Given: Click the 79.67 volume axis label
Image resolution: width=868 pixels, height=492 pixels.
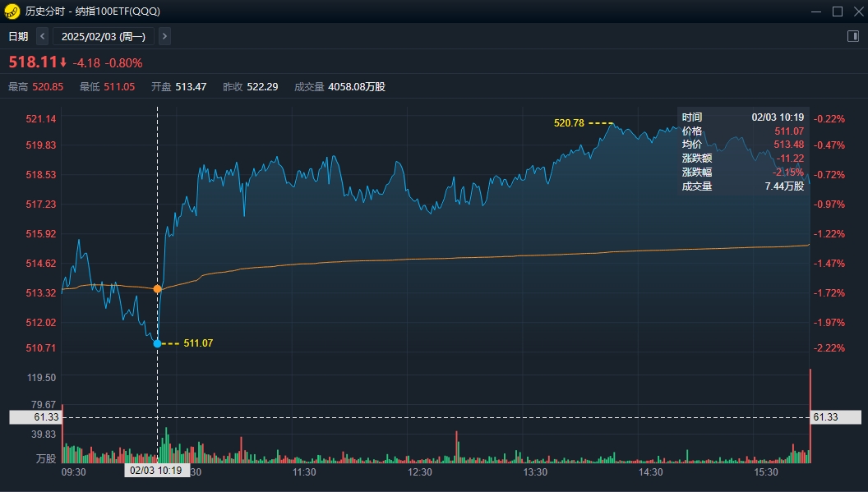Looking at the screenshot, I should click(44, 405).
